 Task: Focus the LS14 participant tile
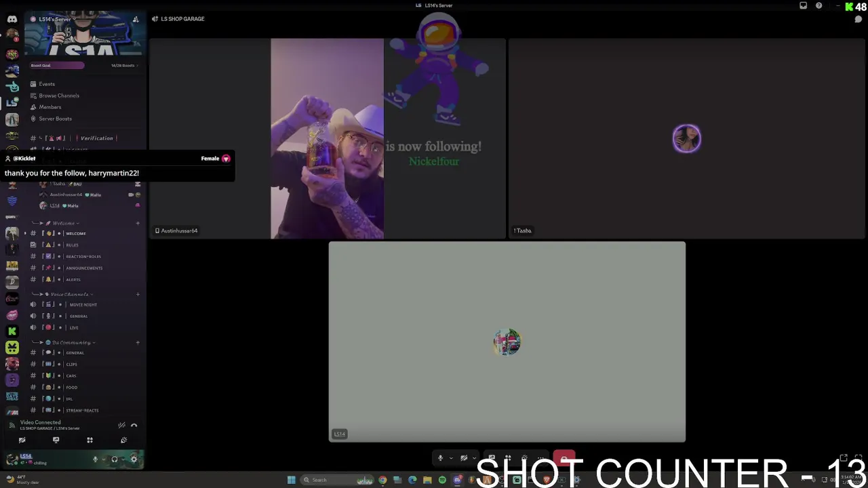[x=507, y=342]
